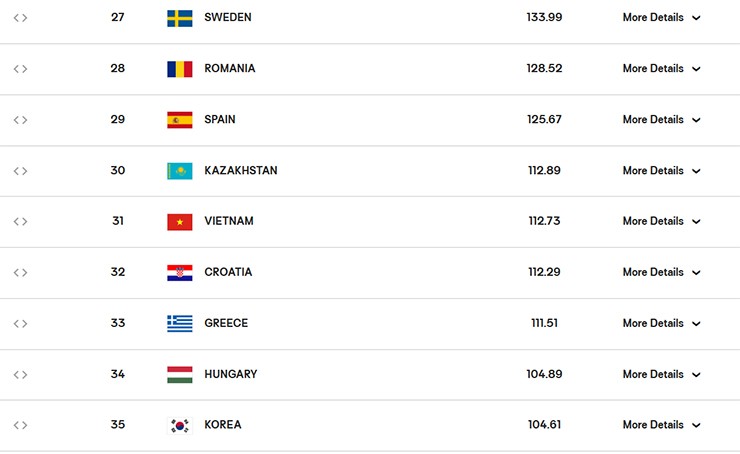Click the Romania flag icon
This screenshot has width=740, height=454.
(x=180, y=69)
